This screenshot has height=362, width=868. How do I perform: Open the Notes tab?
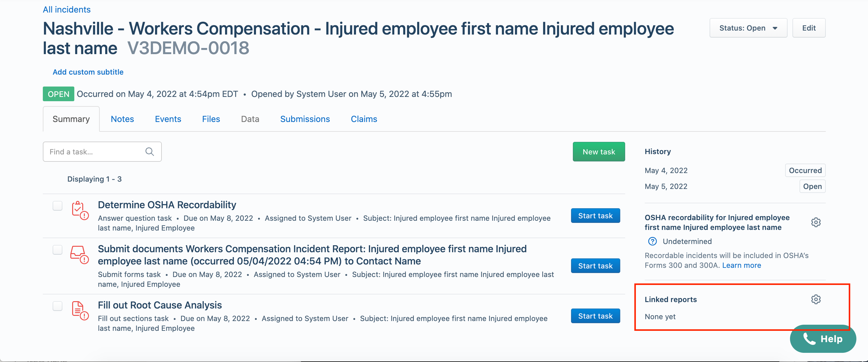[x=122, y=119]
